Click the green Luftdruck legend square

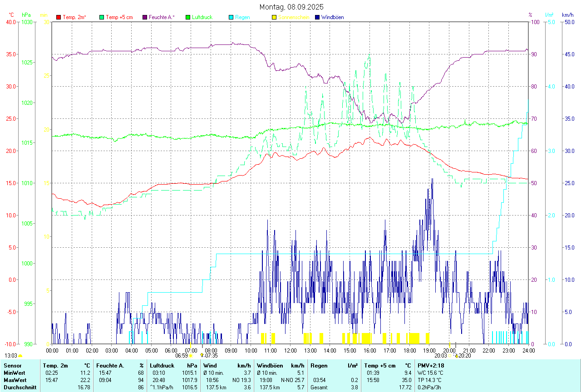pos(188,17)
